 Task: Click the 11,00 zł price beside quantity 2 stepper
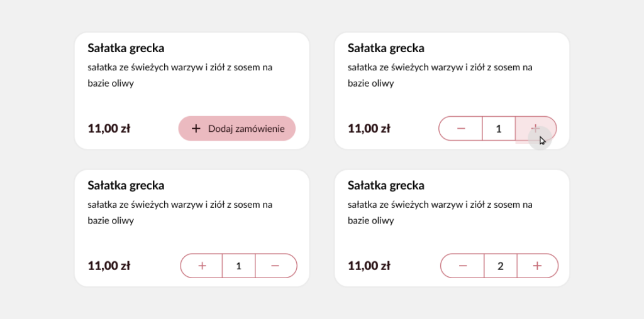(x=369, y=266)
